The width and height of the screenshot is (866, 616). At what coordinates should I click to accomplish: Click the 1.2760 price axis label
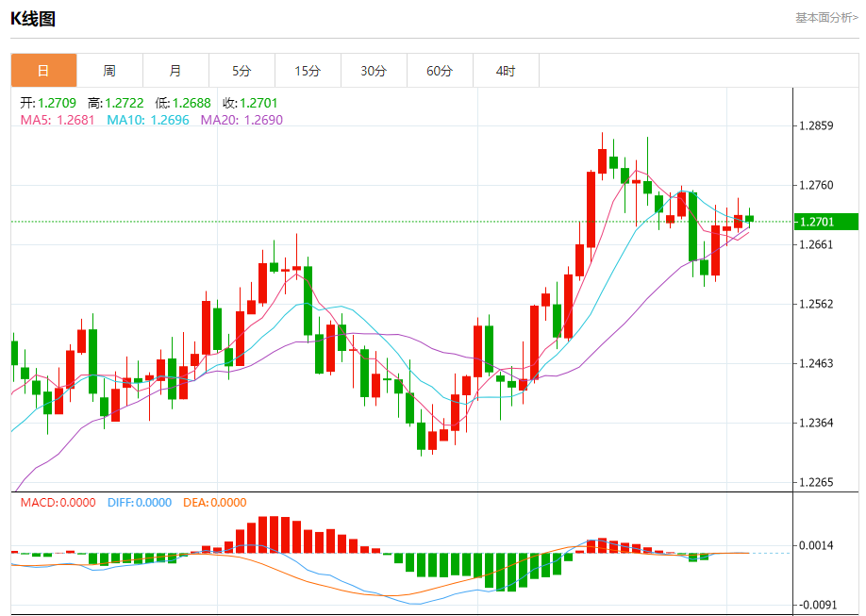pyautogui.click(x=816, y=185)
